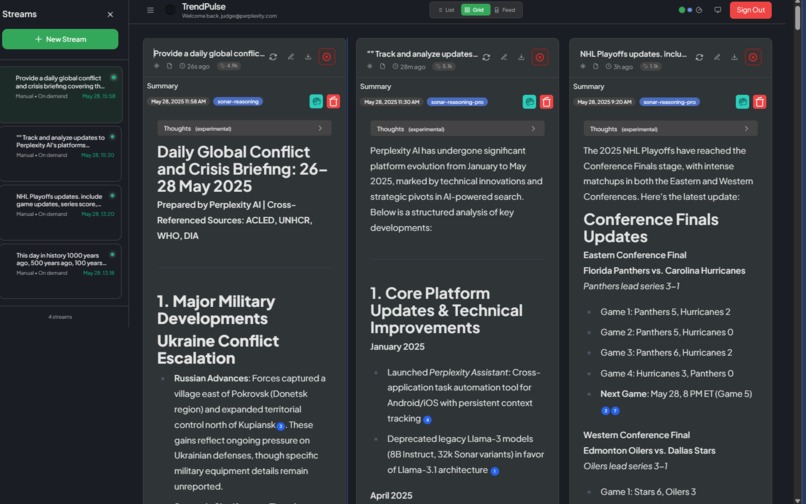The image size is (806, 504).
Task: Select the Perplexity AI platforms stream in sidebar
Action: coord(61,153)
